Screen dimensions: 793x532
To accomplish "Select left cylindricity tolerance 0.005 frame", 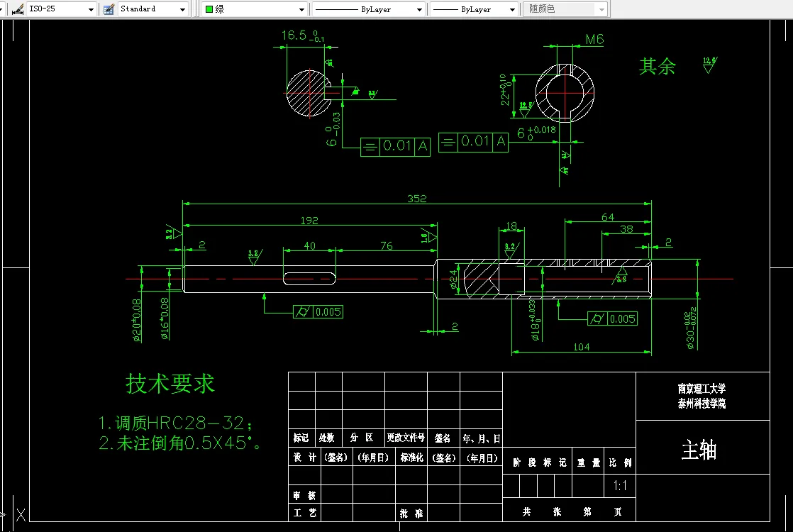I will click(318, 311).
